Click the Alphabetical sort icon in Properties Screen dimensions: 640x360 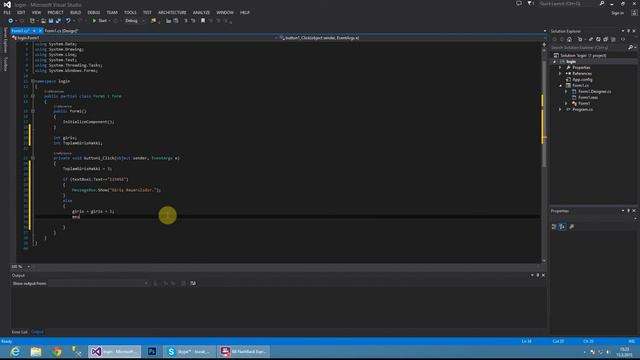click(562, 227)
